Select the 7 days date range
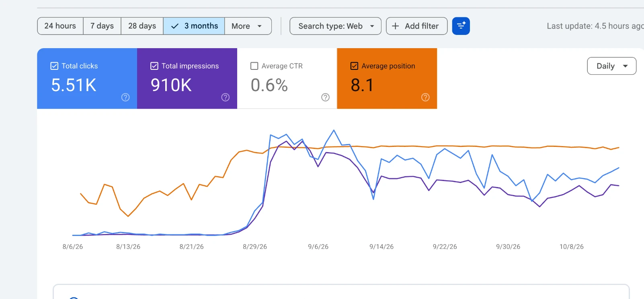The image size is (644, 299). click(102, 26)
